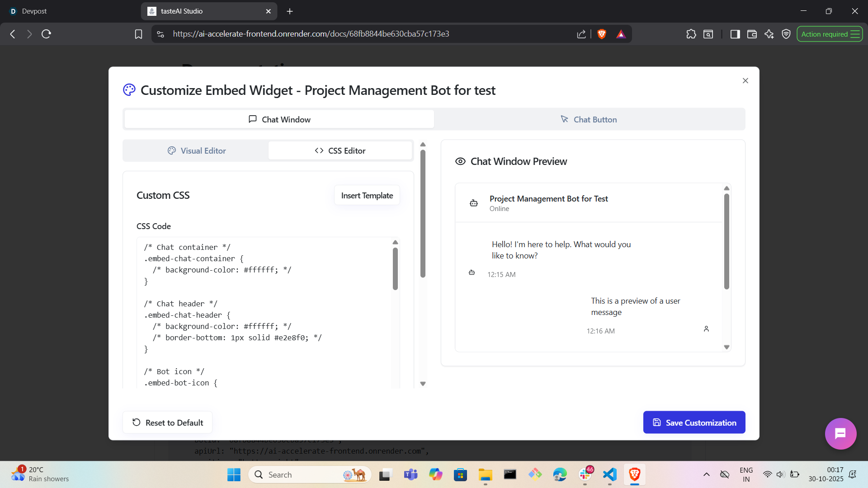The image size is (868, 488).
Task: Click the share page icon in address bar
Action: point(581,34)
